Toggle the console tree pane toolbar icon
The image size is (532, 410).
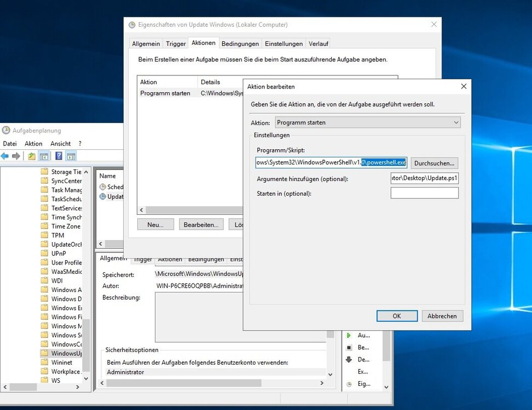[44, 156]
